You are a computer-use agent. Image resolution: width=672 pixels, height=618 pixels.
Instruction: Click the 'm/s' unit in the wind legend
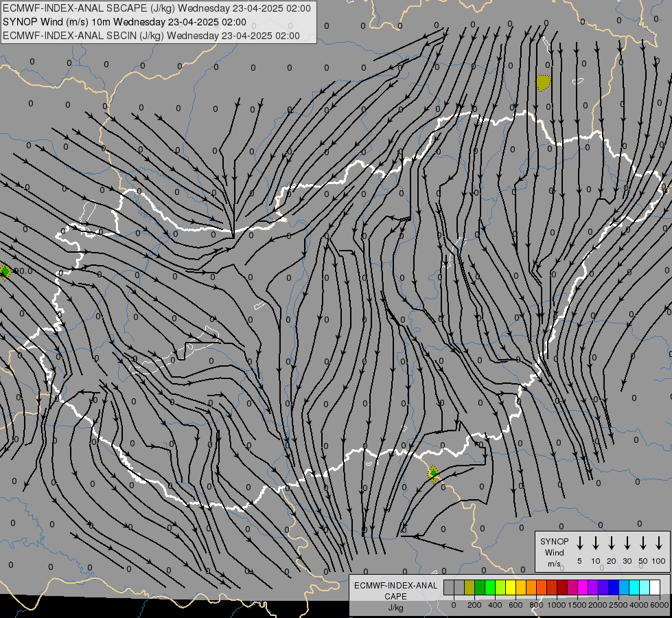(x=554, y=564)
